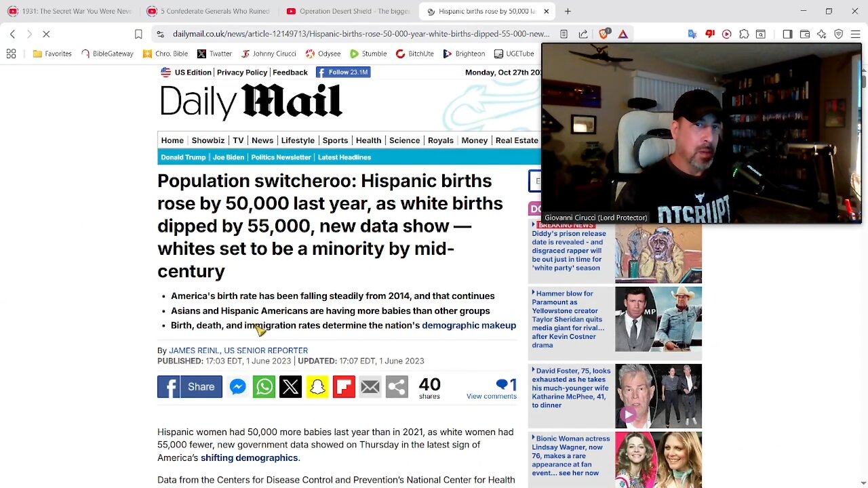Open the UGETube bookmark
This screenshot has height=488, width=868.
tap(514, 54)
